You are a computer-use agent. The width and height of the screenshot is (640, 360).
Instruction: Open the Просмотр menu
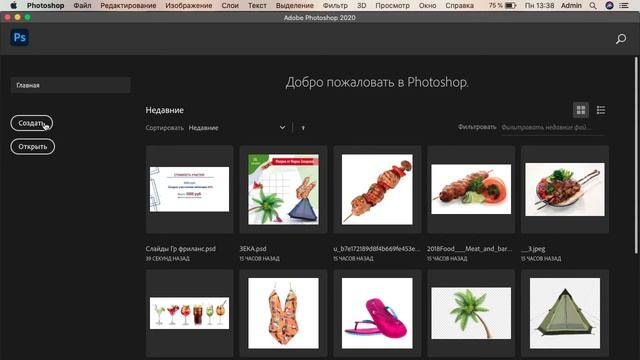point(392,6)
